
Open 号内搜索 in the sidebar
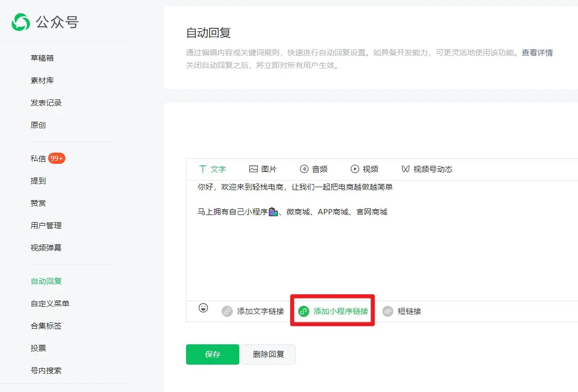[46, 370]
